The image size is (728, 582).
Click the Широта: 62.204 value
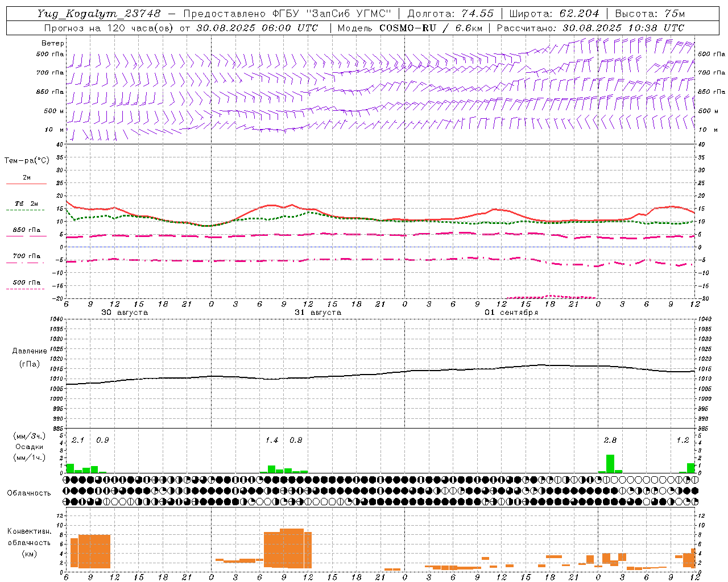coord(555,14)
